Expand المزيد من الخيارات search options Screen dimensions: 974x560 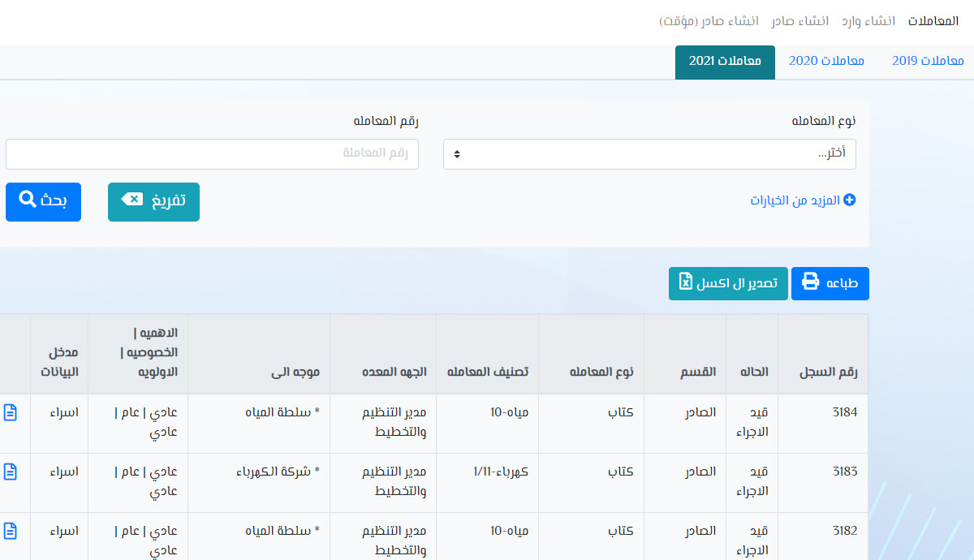click(795, 200)
